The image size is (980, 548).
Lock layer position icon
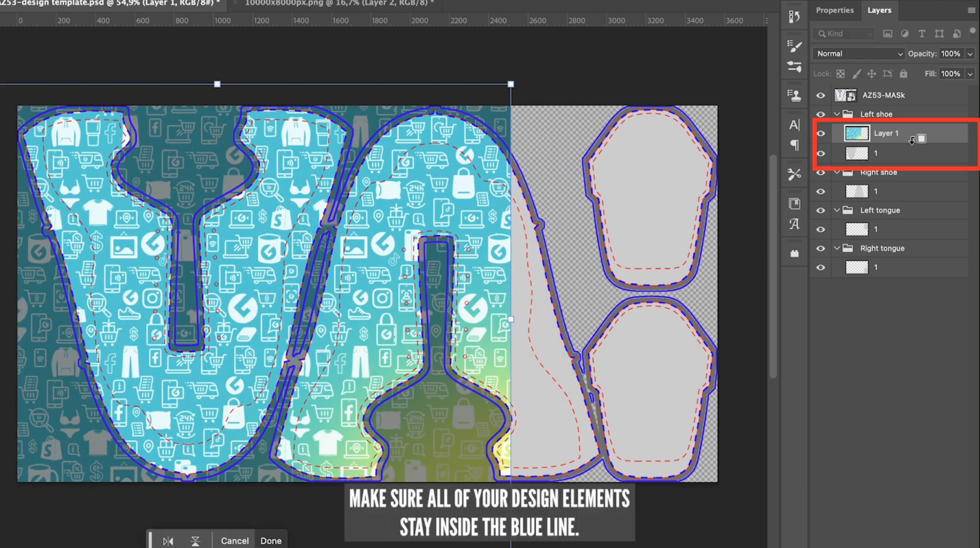click(872, 74)
